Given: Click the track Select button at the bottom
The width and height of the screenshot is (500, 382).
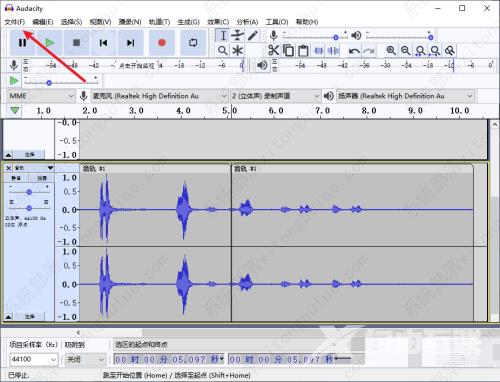Looking at the screenshot, I should [x=29, y=316].
